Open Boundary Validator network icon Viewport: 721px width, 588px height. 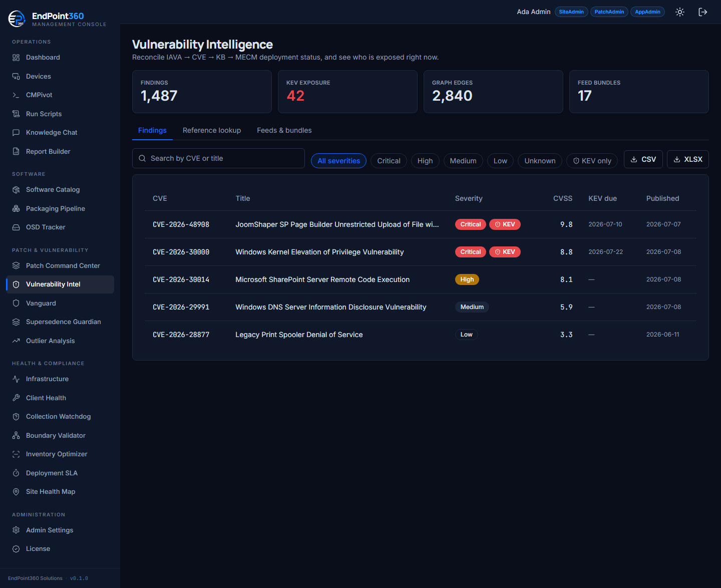point(16,436)
